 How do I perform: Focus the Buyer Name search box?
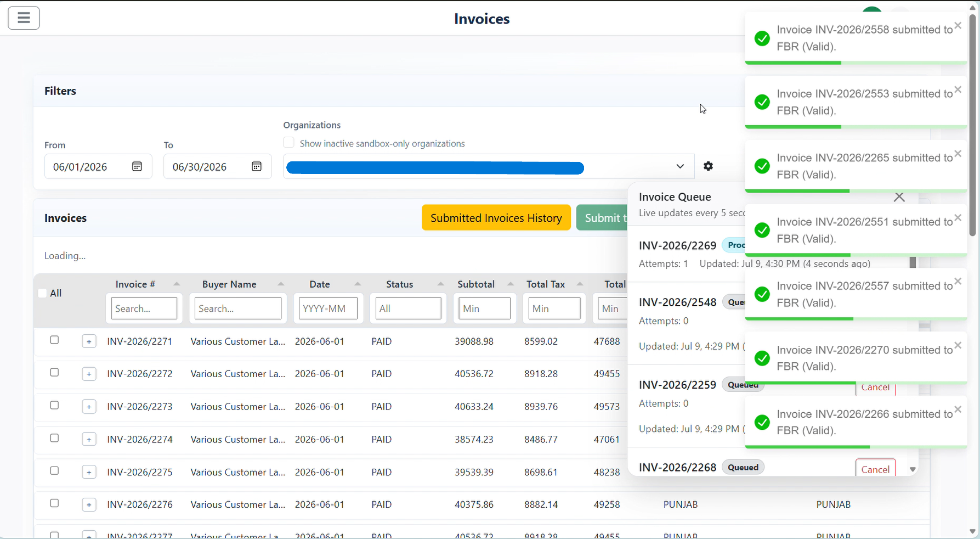[238, 308]
